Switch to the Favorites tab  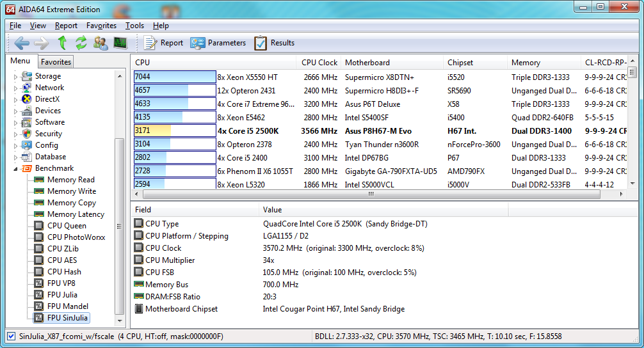pos(56,62)
